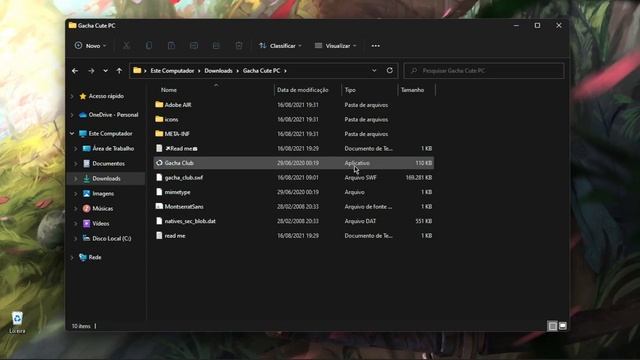The image size is (640, 360).
Task: Open address bar history dropdown
Action: pyautogui.click(x=374, y=70)
